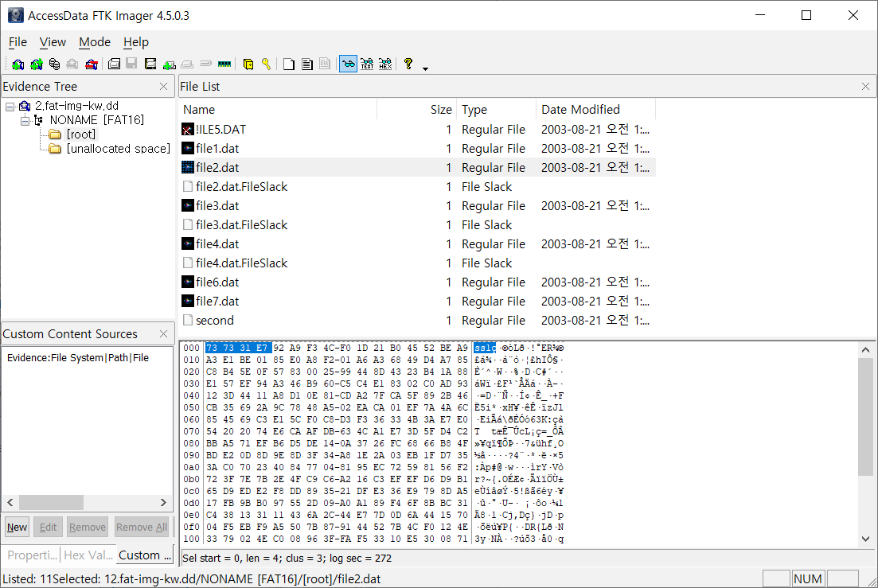Click the highlighted hex bytes 73 73 31 E7
878x588 pixels.
click(239, 348)
